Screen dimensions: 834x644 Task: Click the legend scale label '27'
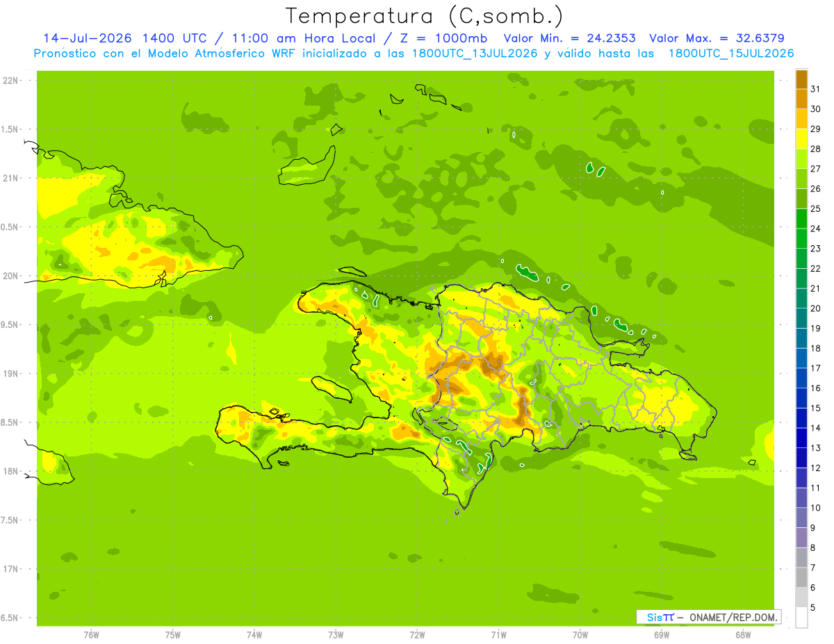(815, 168)
